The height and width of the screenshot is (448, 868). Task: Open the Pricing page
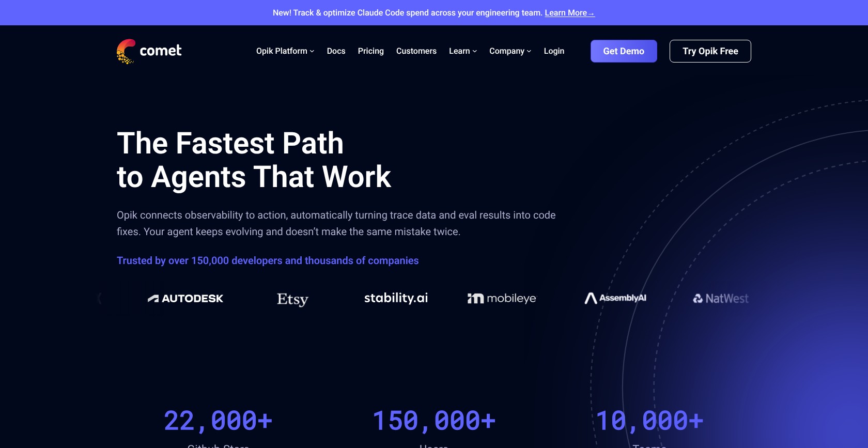click(x=370, y=51)
